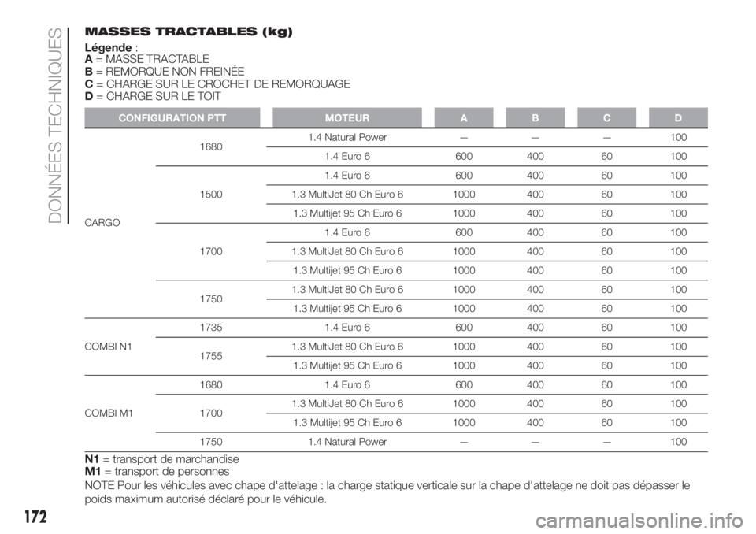Viewport: 756px width, 534px height.
Task: Click PTT value '1700' under COMBI M1
Action: pos(211,413)
